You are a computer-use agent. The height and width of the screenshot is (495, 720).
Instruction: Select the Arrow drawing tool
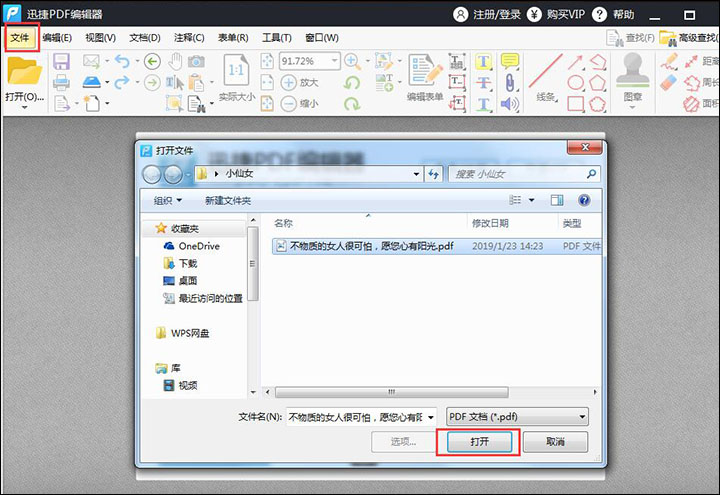[575, 62]
